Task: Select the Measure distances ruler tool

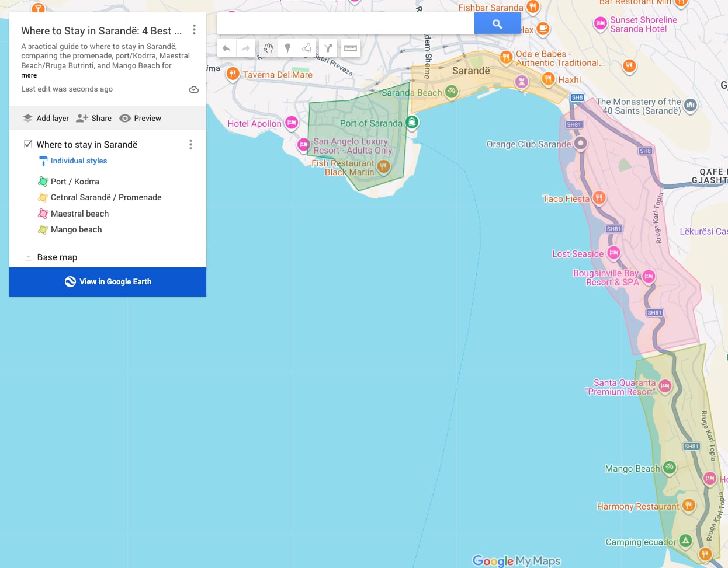Action: pos(351,48)
